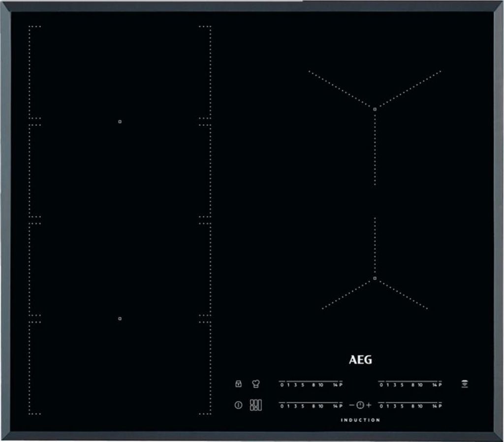This screenshot has height=442, width=504.
Task: Tap the left flex zone front center marker
Action: coord(120,318)
